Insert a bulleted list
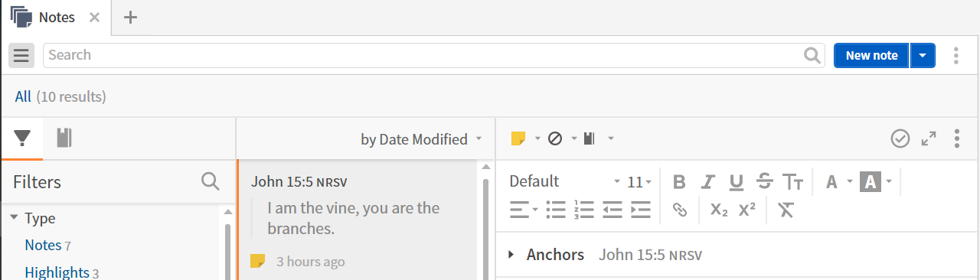Image resolution: width=980 pixels, height=280 pixels. point(556,210)
